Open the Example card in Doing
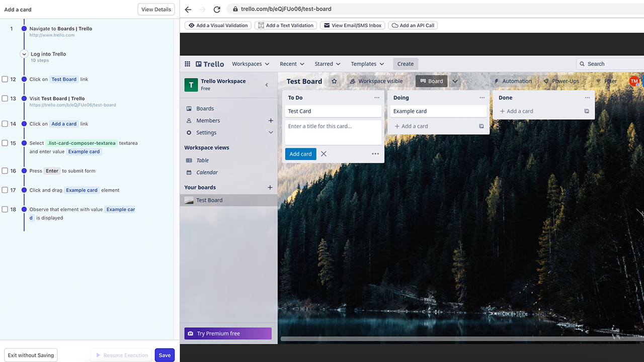644x362 pixels. (438, 111)
